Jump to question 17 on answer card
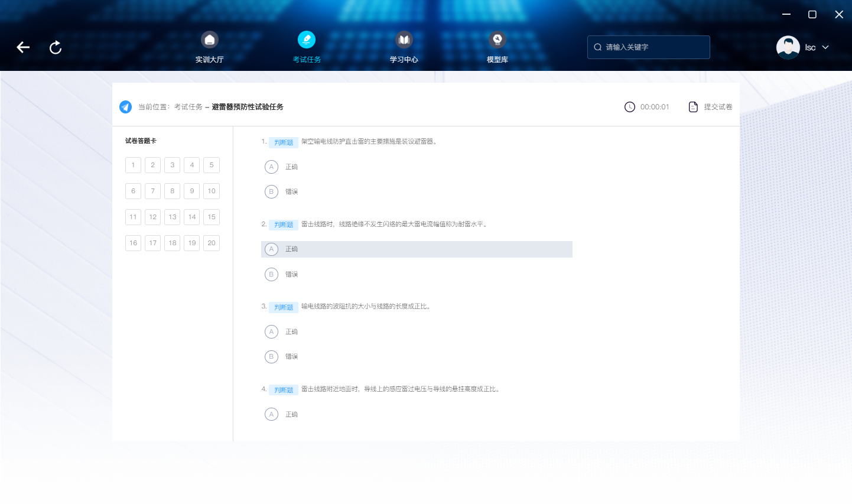 pyautogui.click(x=152, y=243)
